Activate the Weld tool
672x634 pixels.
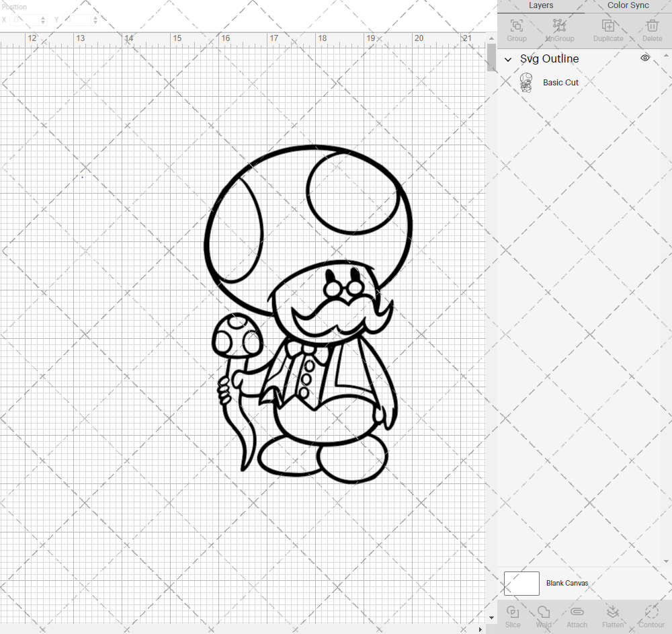[x=544, y=615]
